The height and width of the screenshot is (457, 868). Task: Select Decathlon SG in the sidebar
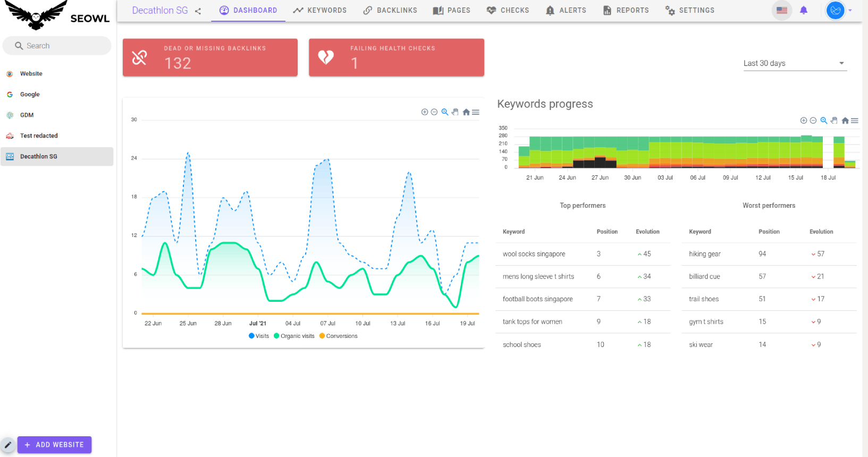57,157
